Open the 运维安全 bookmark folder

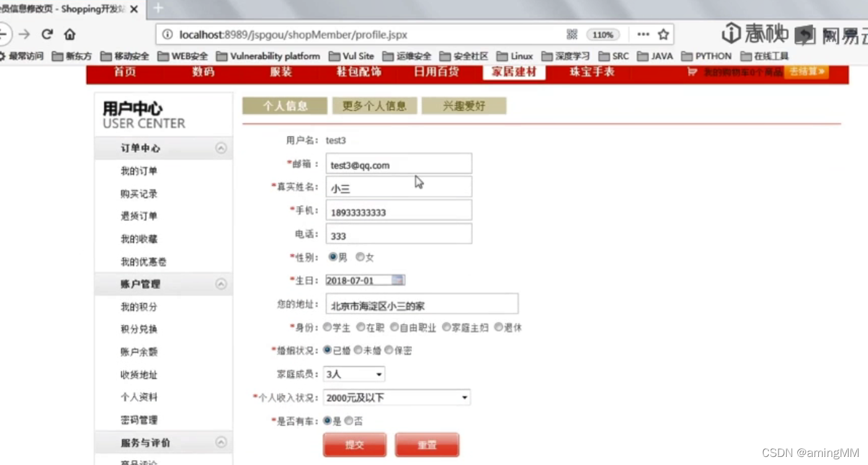(407, 56)
